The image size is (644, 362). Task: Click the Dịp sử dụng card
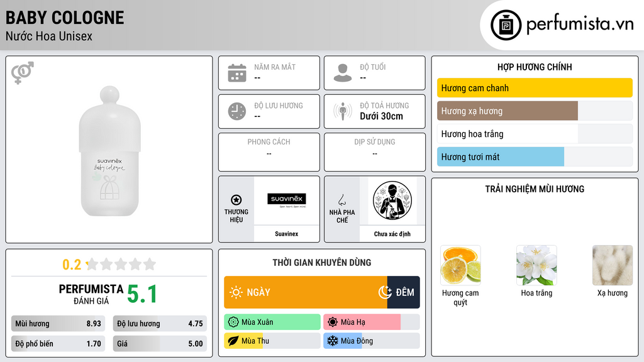(375, 152)
